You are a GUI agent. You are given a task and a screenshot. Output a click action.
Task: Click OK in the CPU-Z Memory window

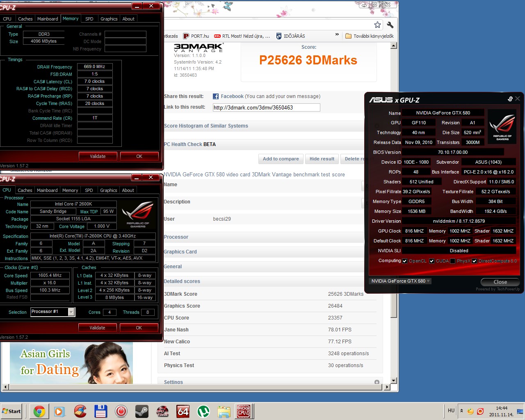(139, 156)
